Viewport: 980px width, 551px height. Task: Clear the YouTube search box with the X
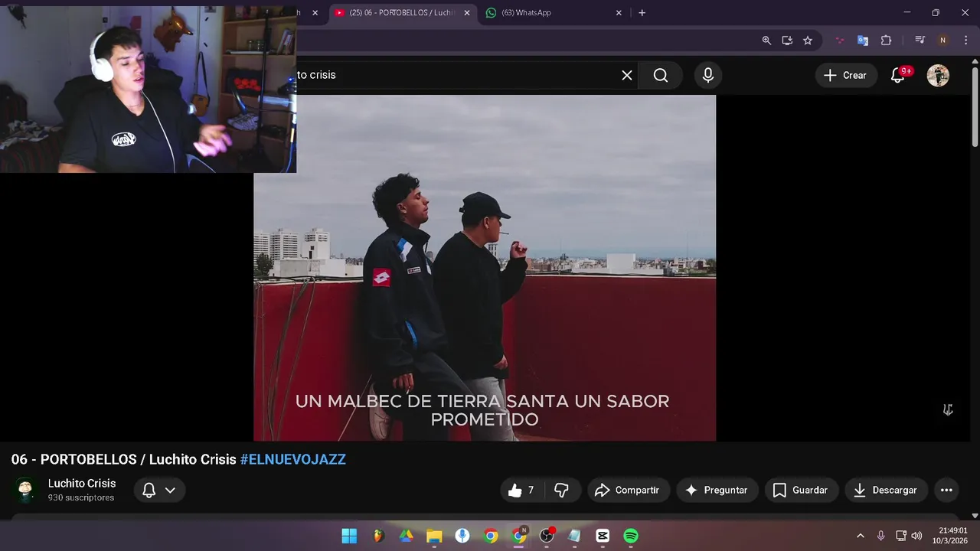pos(627,75)
